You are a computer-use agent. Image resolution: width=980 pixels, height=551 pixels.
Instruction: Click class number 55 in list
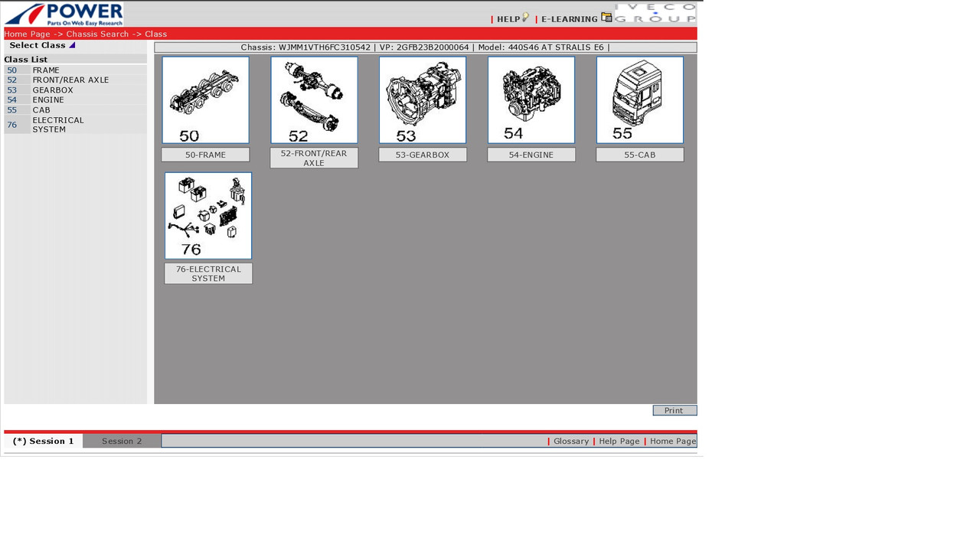tap(11, 109)
